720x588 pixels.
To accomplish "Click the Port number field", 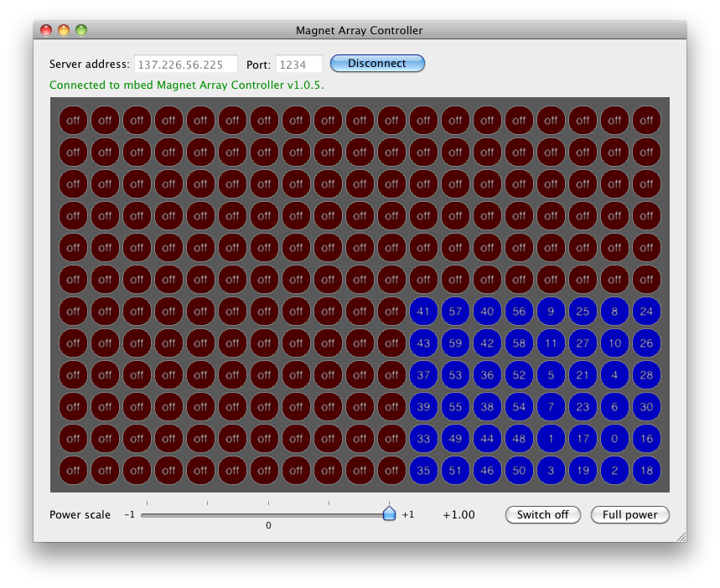I will (x=298, y=64).
